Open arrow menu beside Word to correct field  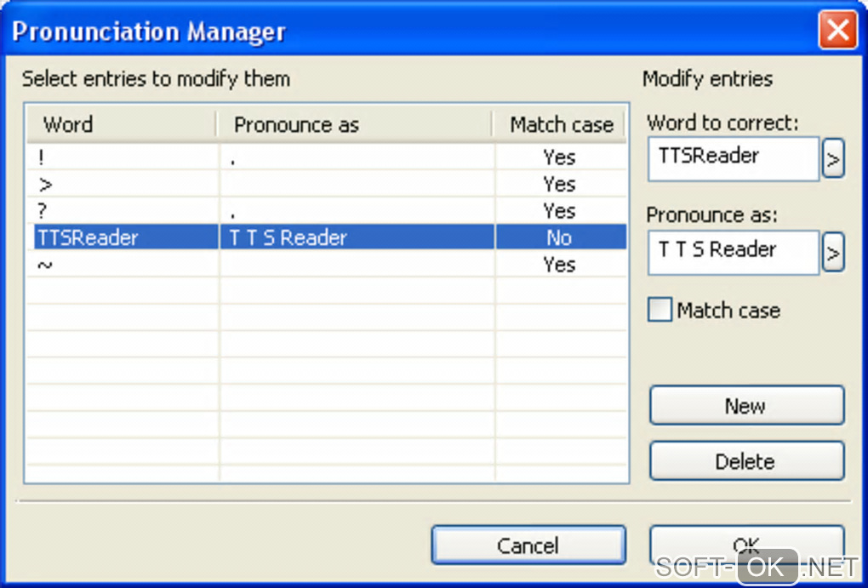click(833, 159)
